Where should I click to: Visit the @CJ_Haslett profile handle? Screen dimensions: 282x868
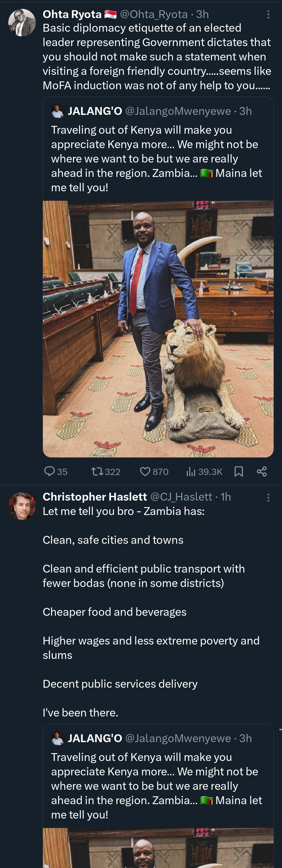point(181,497)
